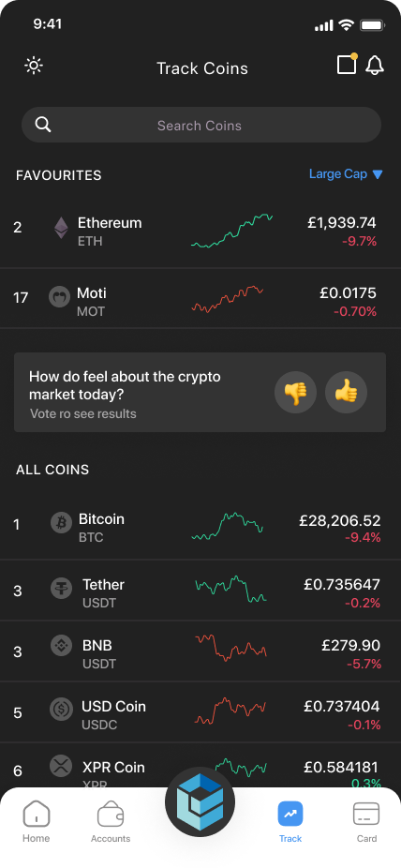Open the Ethereum coin row

(200, 232)
